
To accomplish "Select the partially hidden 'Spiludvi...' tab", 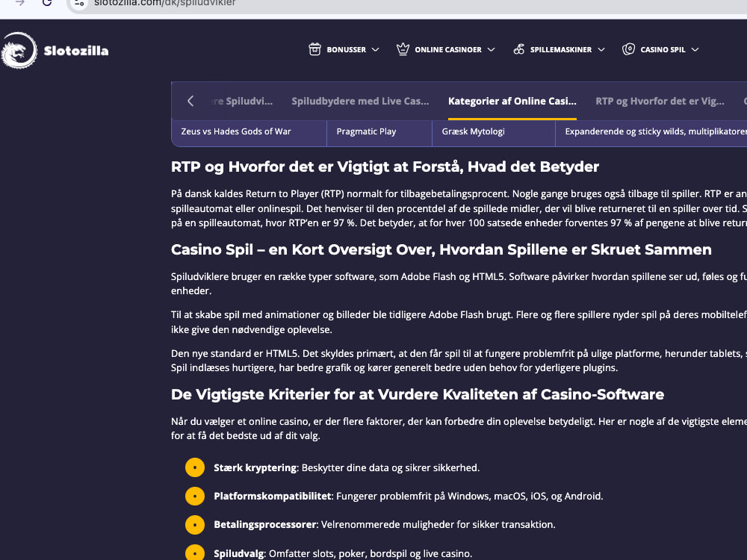I will (241, 101).
